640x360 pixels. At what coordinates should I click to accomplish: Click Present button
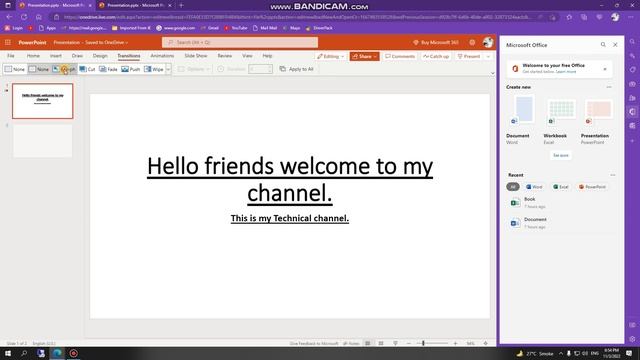tap(469, 56)
